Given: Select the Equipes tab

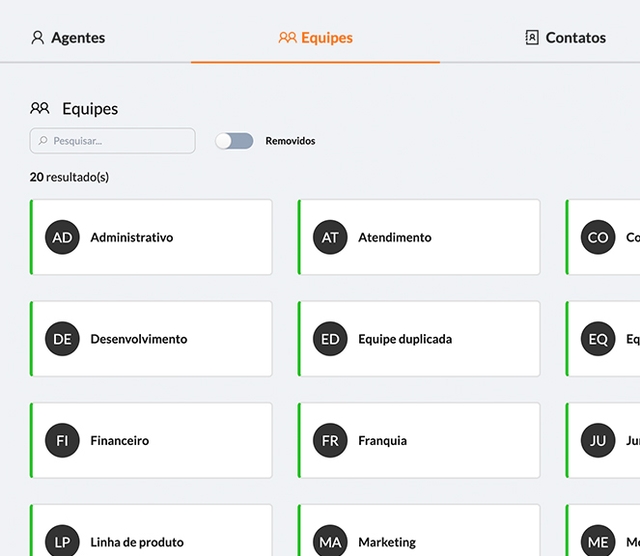Looking at the screenshot, I should (x=316, y=38).
